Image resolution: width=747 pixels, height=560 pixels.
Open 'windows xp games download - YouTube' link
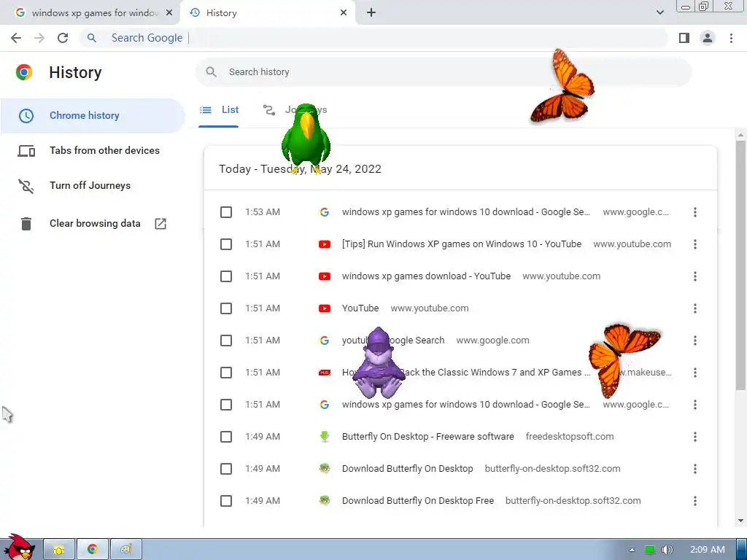426,276
